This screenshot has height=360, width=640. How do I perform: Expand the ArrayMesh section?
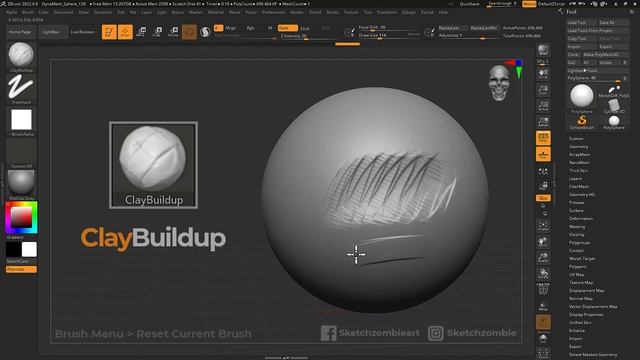point(579,155)
